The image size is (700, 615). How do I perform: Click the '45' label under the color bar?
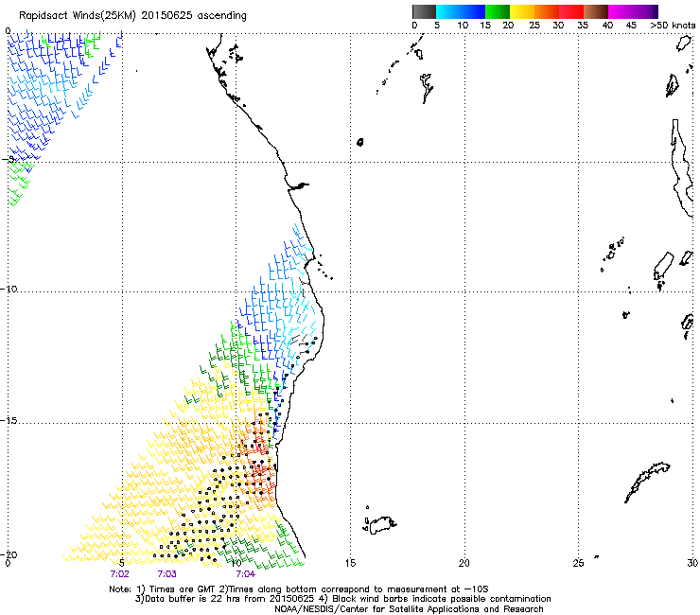click(x=631, y=26)
